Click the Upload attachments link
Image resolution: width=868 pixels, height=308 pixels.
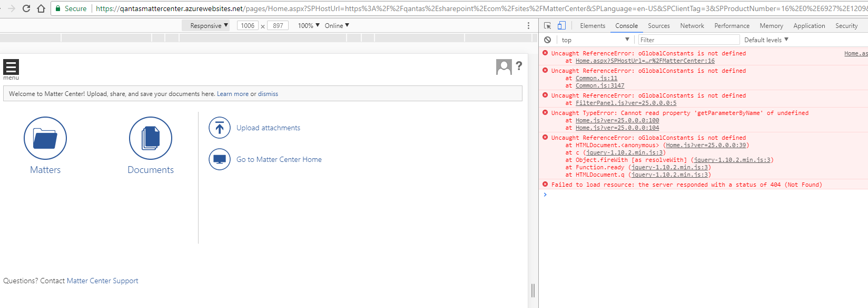[268, 128]
